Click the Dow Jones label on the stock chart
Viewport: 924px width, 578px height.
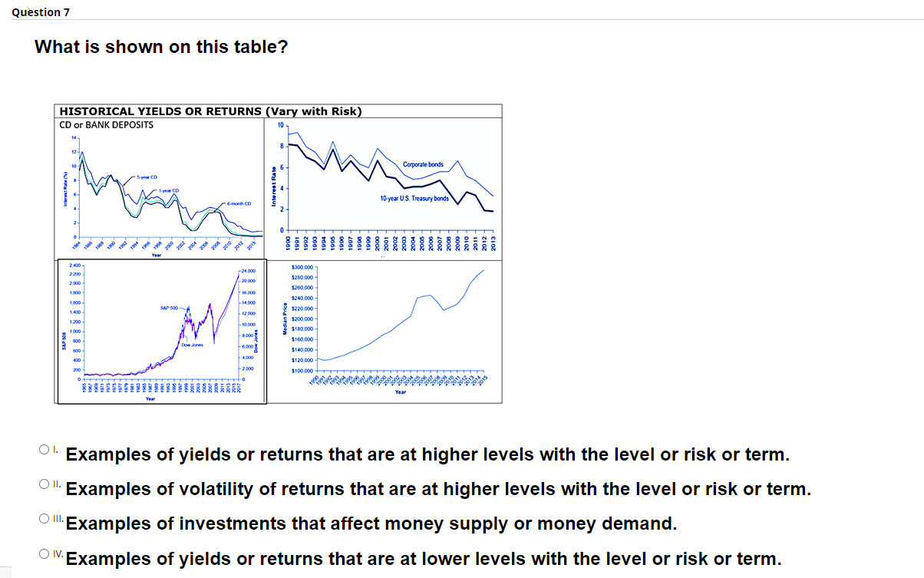(191, 344)
